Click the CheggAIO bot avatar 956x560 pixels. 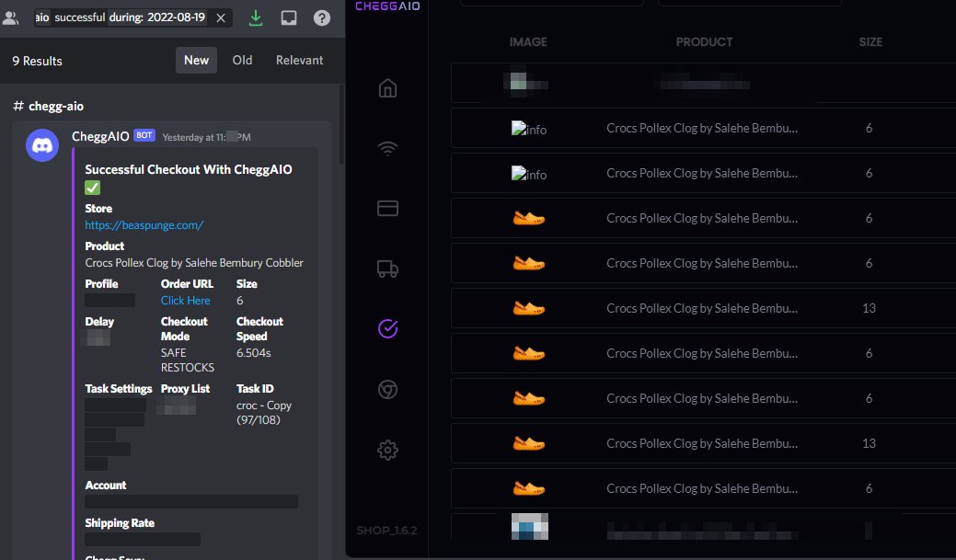point(42,145)
